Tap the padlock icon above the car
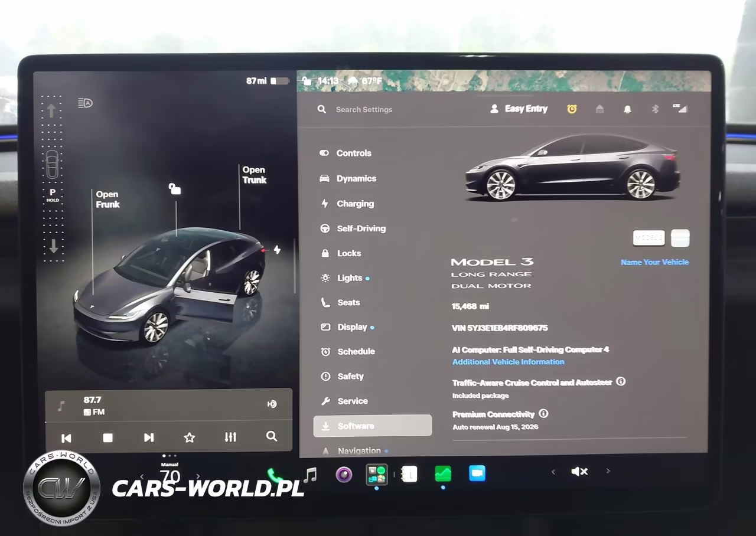The height and width of the screenshot is (536, 756). (175, 189)
